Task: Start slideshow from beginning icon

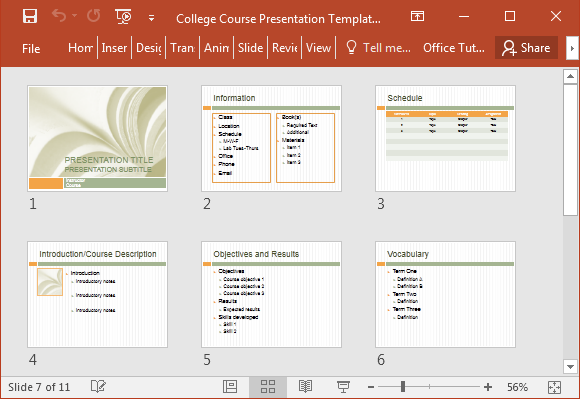Action: coord(124,17)
